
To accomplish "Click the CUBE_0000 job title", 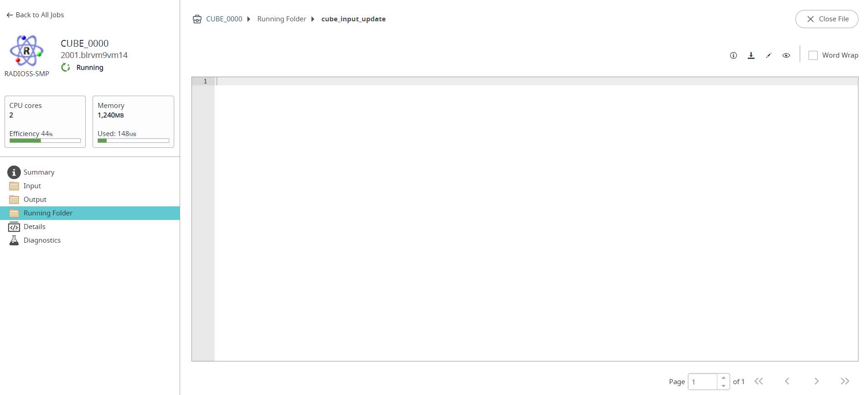I will pyautogui.click(x=85, y=44).
